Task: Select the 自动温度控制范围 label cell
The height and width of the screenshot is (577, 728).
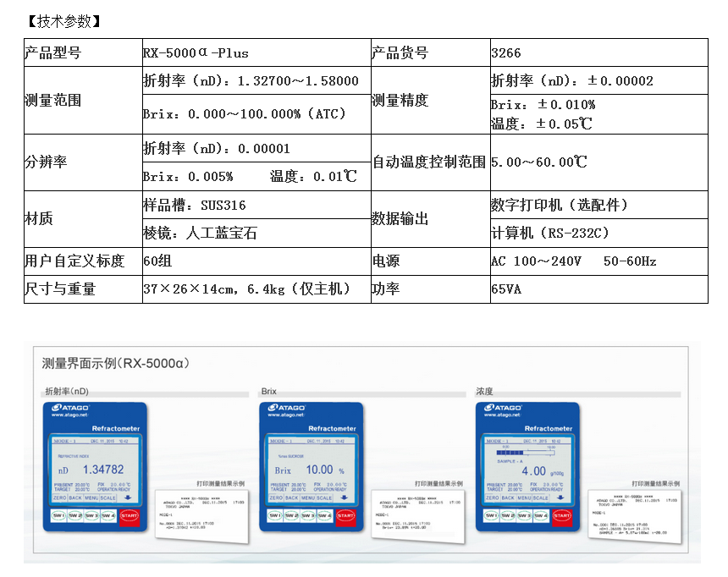Action: [x=430, y=162]
